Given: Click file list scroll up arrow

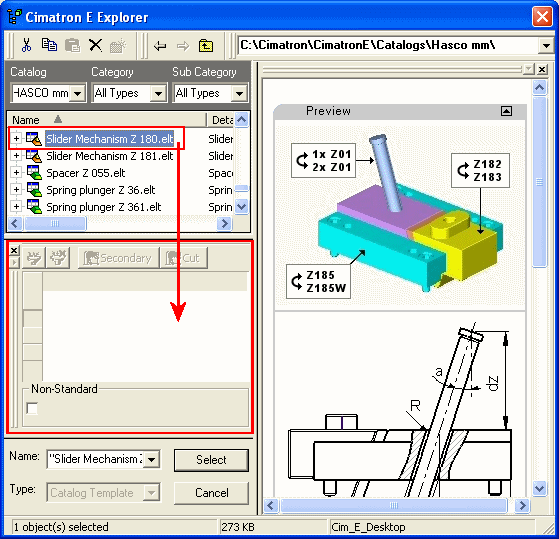Looking at the screenshot, I should point(242,120).
